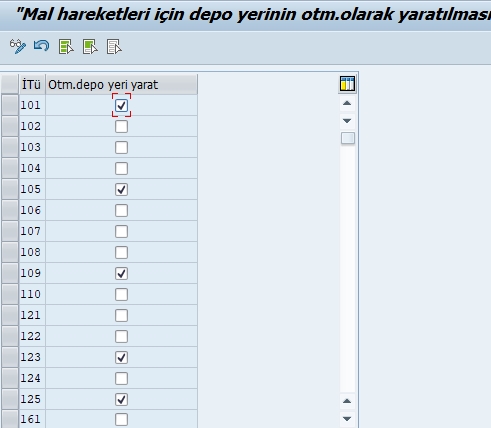Select row 123 via its row selector
Viewport: 491px width, 428px height.
click(x=10, y=357)
